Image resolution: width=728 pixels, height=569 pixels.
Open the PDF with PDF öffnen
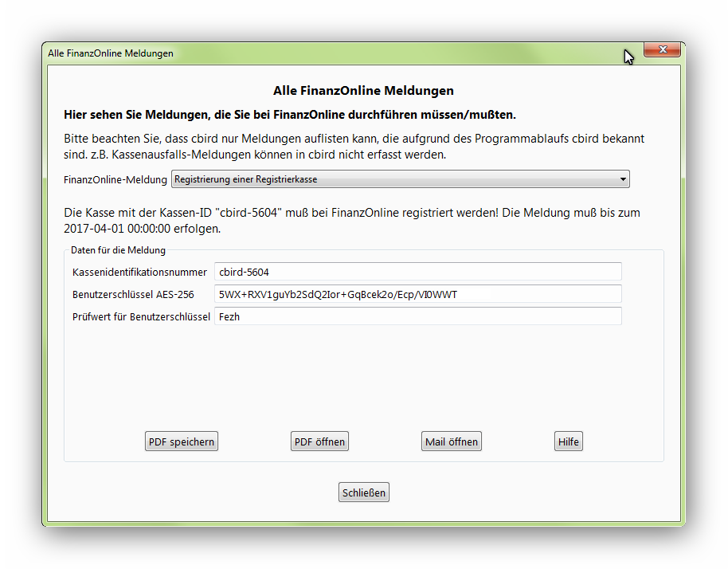pos(319,441)
